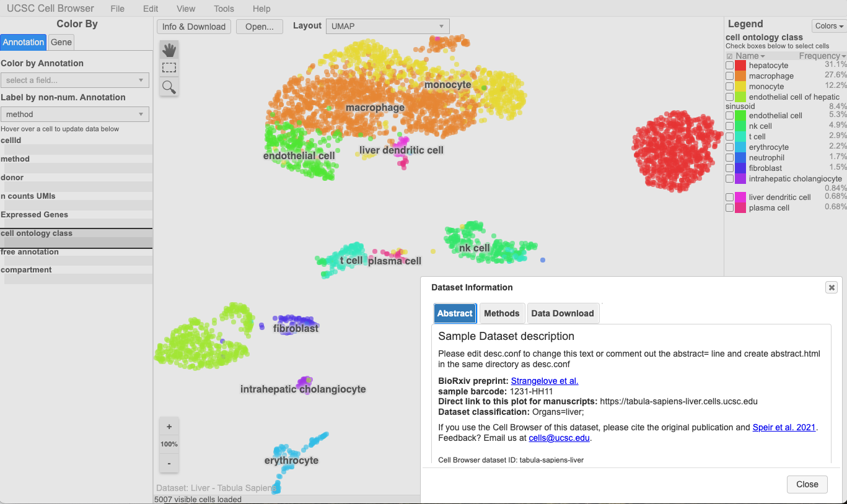Open the UMAP layout dropdown
The image size is (847, 504).
click(x=388, y=26)
